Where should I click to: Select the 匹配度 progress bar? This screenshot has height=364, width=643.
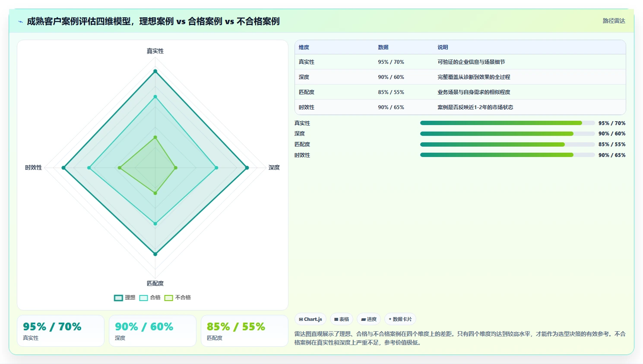[507, 144]
